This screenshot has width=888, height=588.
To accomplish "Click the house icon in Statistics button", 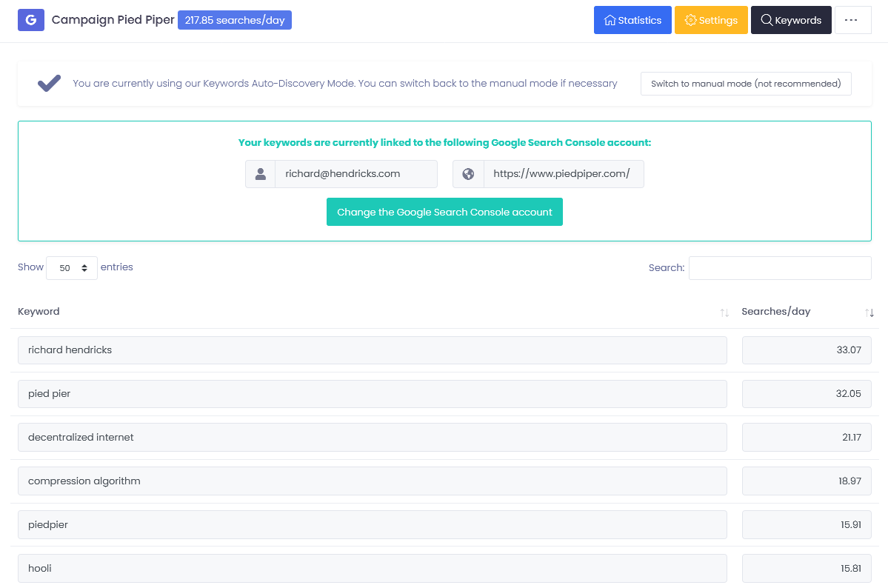I will pos(610,21).
